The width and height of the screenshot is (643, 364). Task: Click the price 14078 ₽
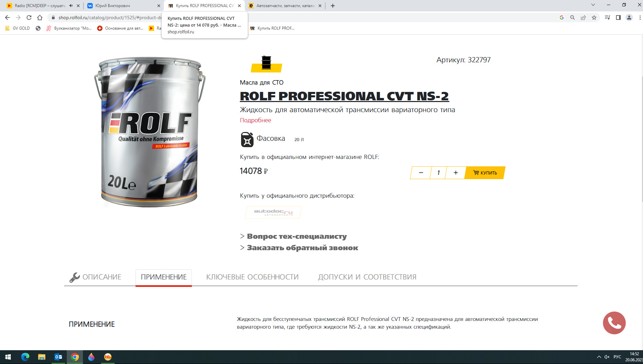pyautogui.click(x=254, y=171)
